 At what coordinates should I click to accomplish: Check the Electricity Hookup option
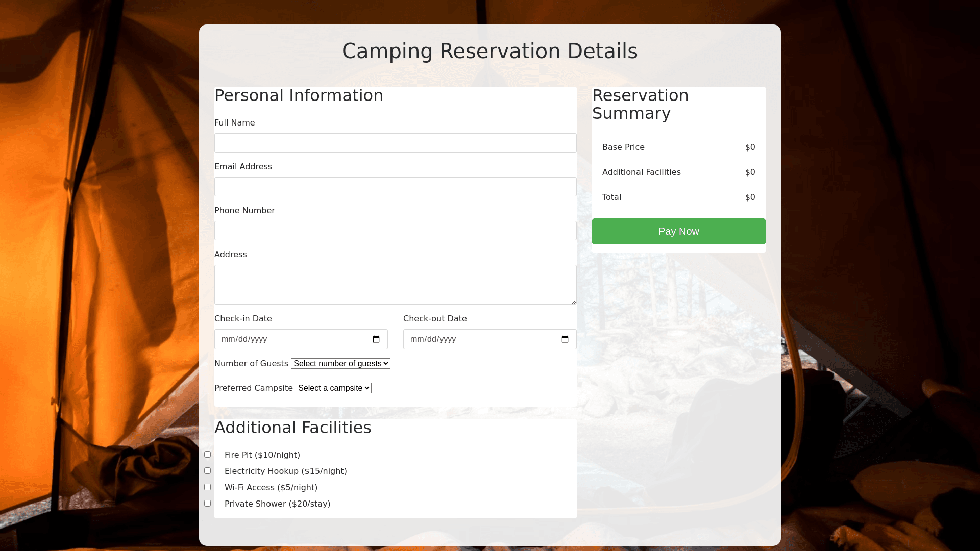(208, 471)
